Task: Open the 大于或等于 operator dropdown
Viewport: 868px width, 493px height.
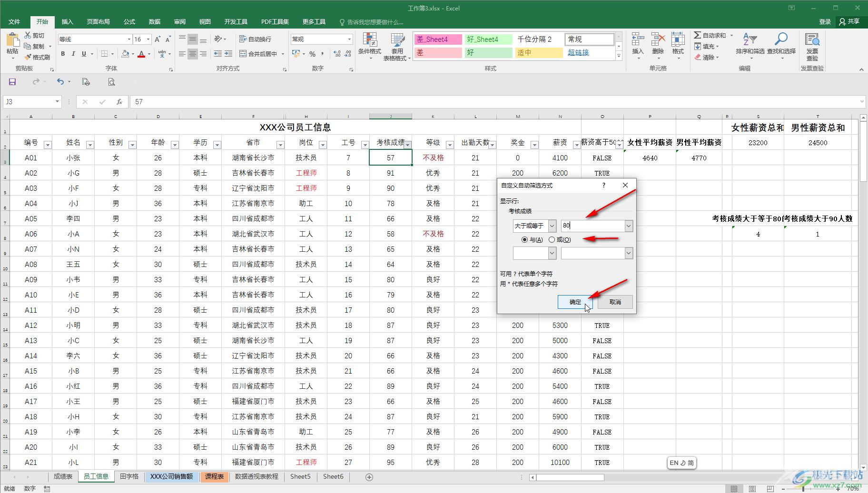Action: (552, 226)
